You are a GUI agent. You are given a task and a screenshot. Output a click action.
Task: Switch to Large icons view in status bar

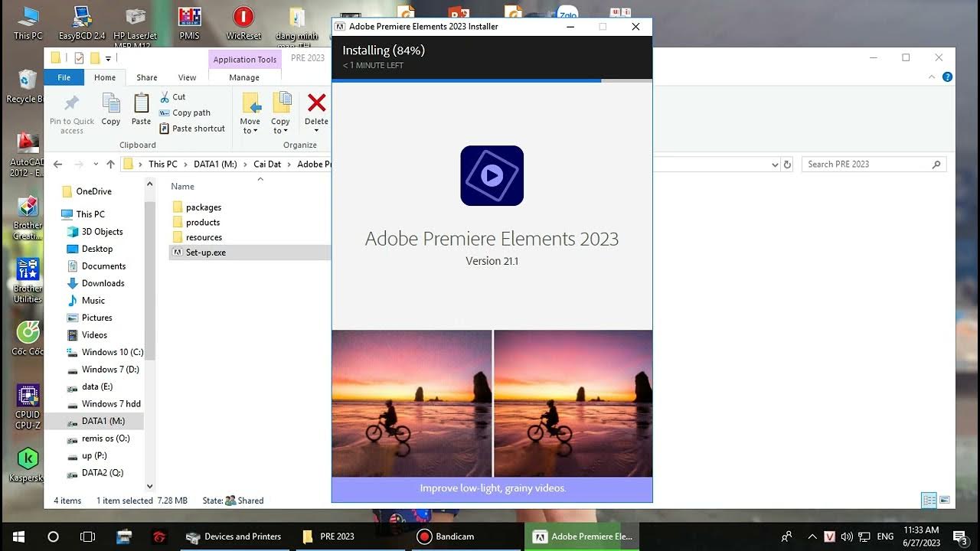pyautogui.click(x=945, y=500)
